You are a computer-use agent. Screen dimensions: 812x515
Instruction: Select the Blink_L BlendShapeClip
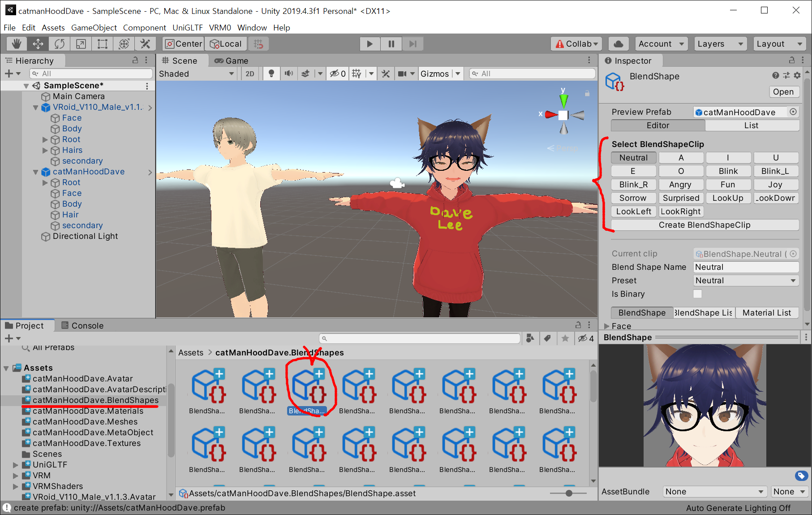tap(775, 171)
